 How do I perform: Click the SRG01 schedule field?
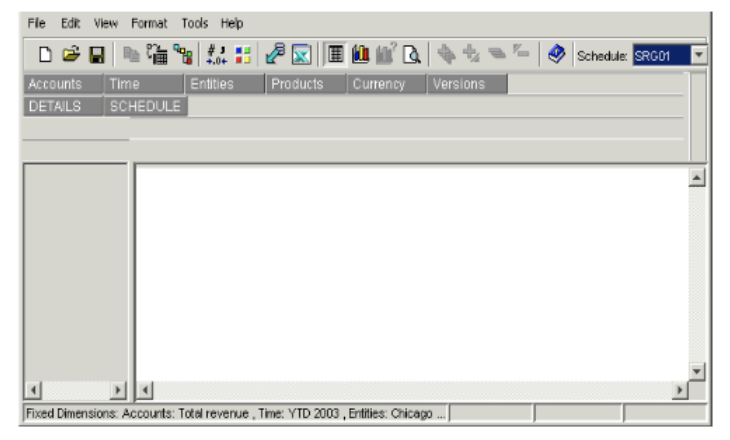point(660,56)
